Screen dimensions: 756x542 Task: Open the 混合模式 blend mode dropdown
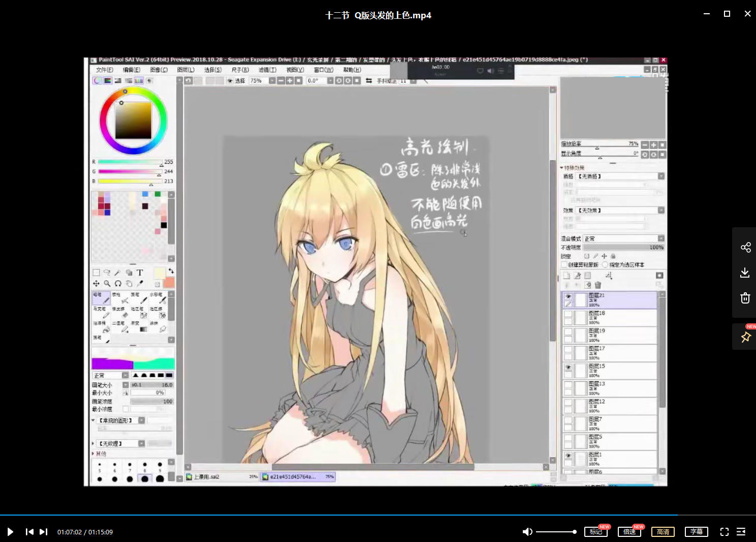point(661,238)
